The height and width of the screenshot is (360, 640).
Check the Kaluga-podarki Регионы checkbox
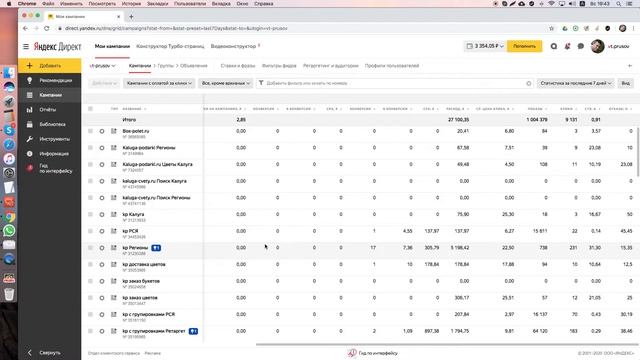click(x=90, y=148)
